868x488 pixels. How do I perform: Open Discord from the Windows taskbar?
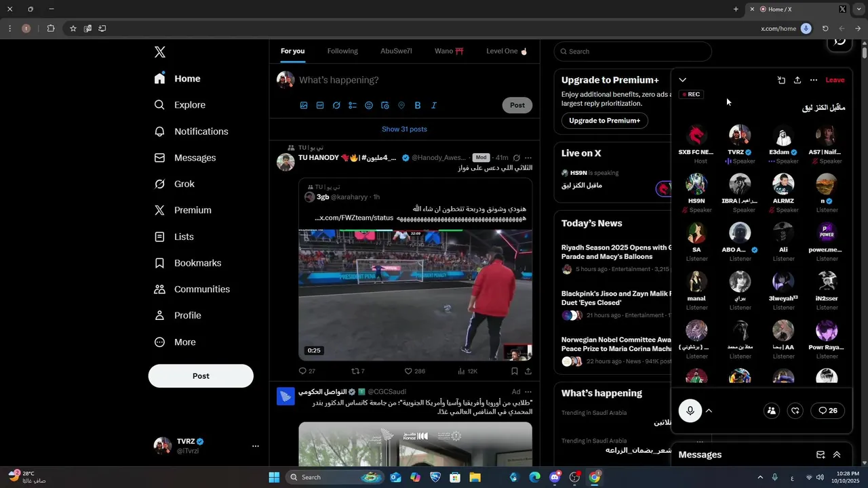pos(555,477)
